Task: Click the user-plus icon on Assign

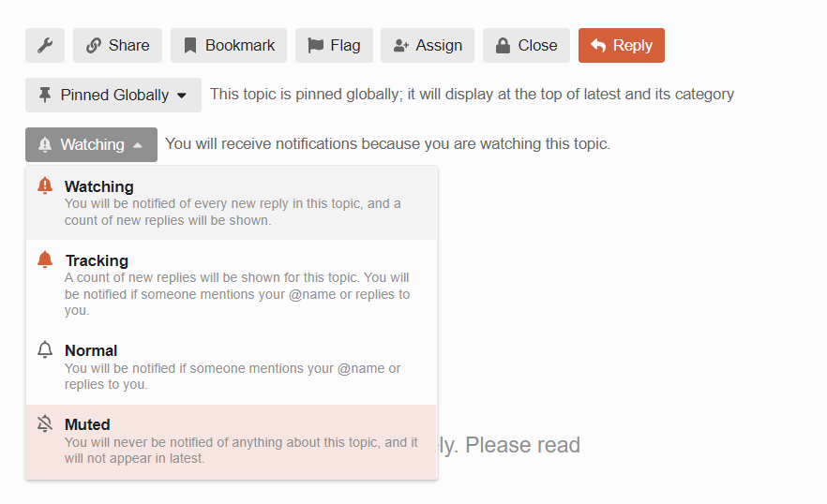Action: (x=401, y=46)
